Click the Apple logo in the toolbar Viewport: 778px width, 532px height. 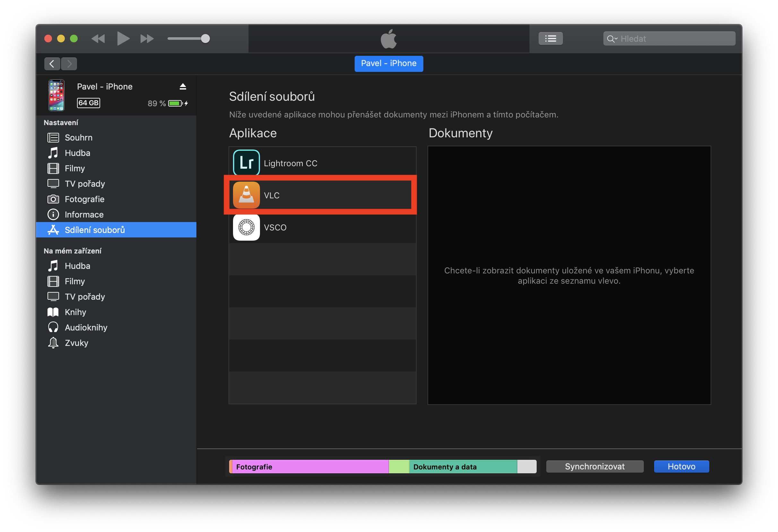coord(389,39)
